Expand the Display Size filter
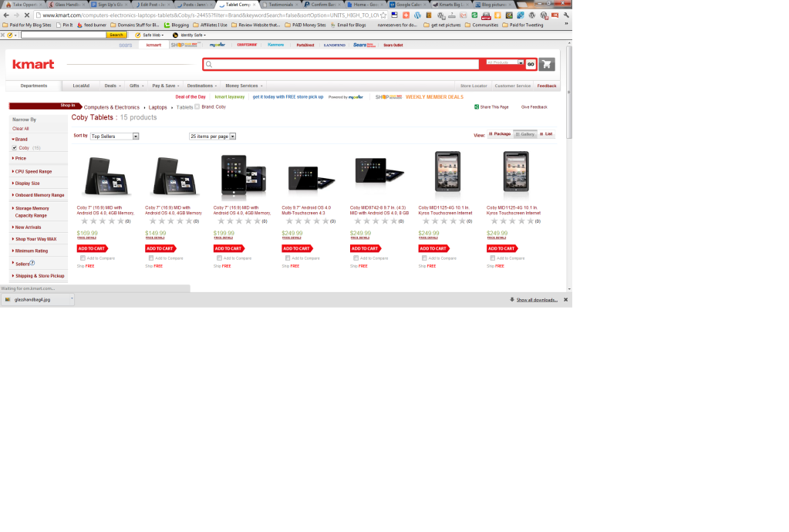The height and width of the screenshot is (532, 789). click(25, 184)
